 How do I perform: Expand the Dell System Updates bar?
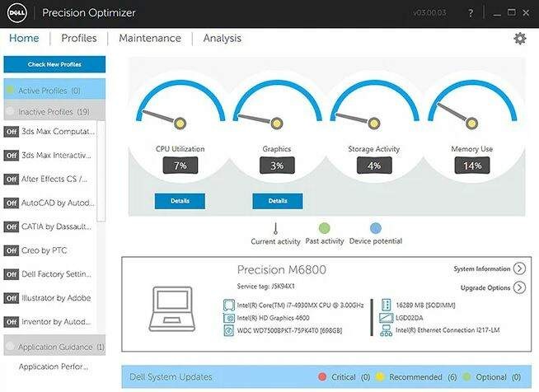326,377
